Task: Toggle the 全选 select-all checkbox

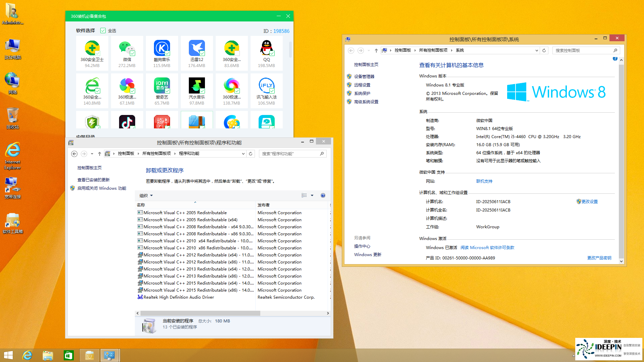Action: tap(103, 31)
